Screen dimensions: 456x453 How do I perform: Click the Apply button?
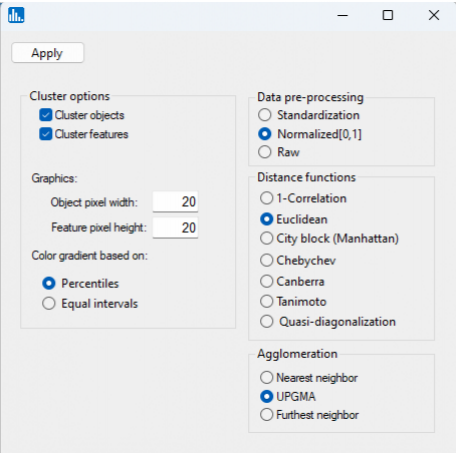[x=47, y=53]
